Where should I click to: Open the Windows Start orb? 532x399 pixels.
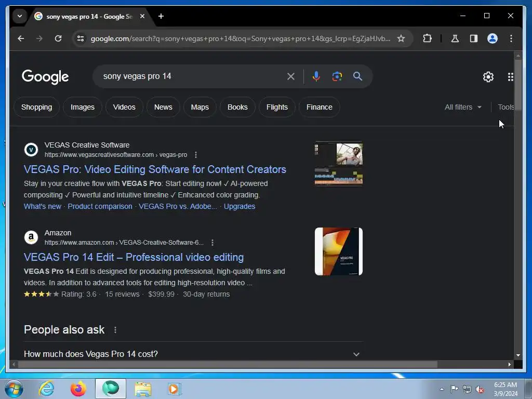[x=14, y=389]
